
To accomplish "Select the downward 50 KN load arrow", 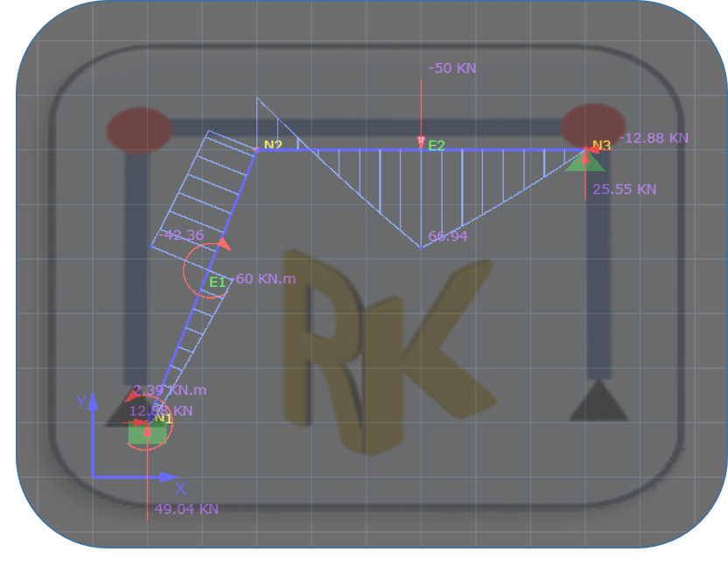I will (x=421, y=114).
